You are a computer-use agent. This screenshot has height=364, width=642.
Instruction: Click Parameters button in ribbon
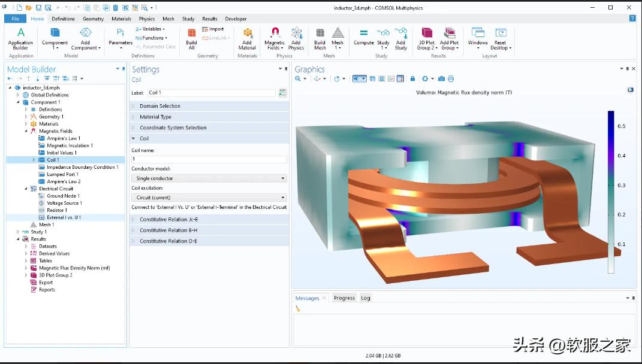coord(120,40)
